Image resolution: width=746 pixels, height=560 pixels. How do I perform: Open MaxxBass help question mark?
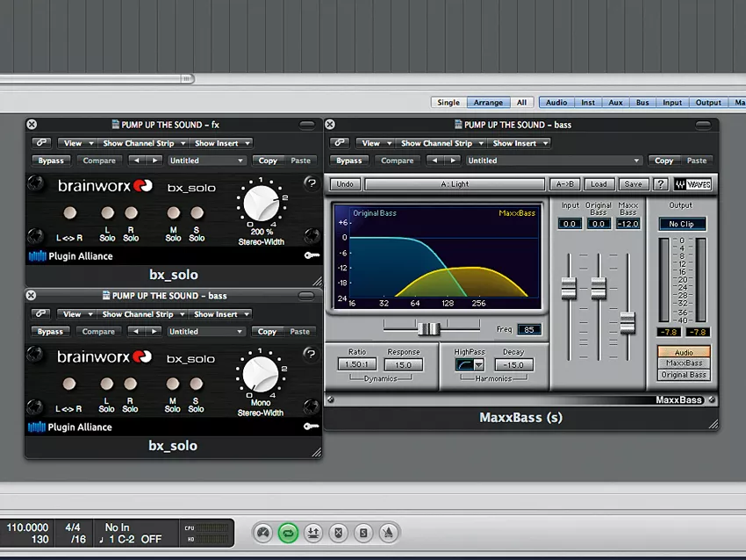click(660, 184)
